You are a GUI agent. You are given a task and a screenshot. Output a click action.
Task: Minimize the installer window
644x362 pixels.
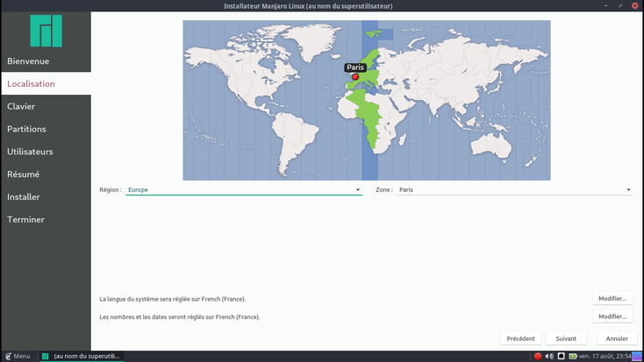pos(605,6)
